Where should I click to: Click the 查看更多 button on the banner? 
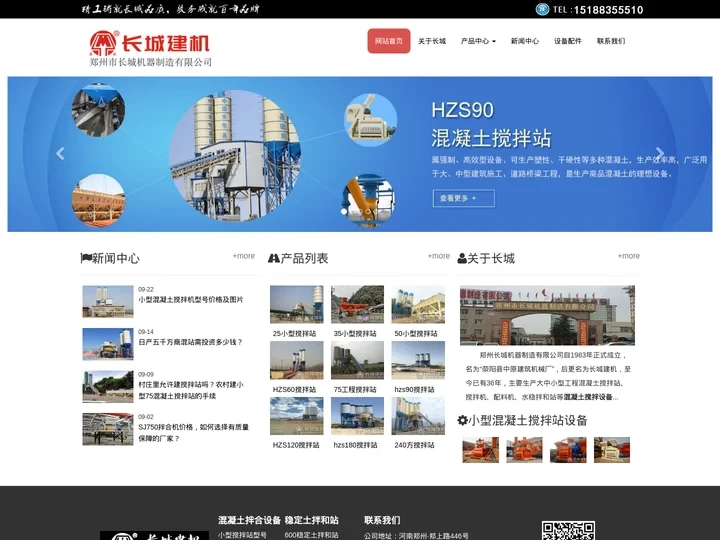click(465, 198)
